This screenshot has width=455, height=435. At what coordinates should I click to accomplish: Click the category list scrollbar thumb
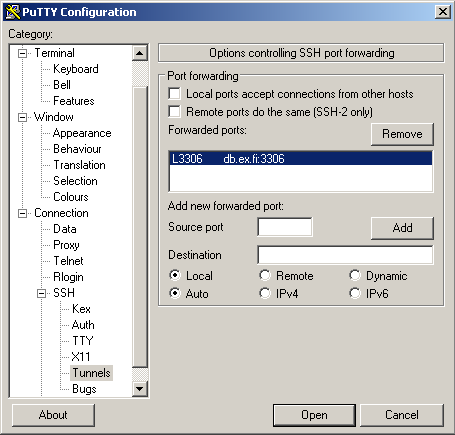tap(140, 227)
